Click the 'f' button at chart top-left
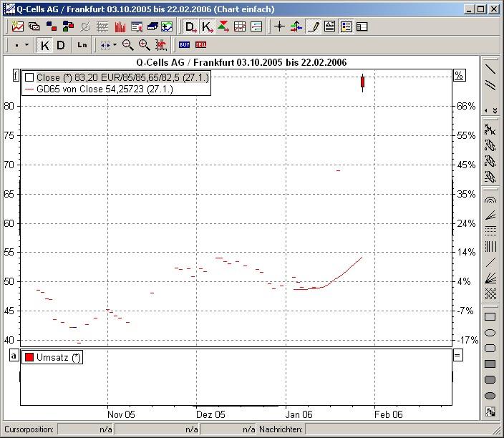This screenshot has height=438, width=504. [x=15, y=76]
